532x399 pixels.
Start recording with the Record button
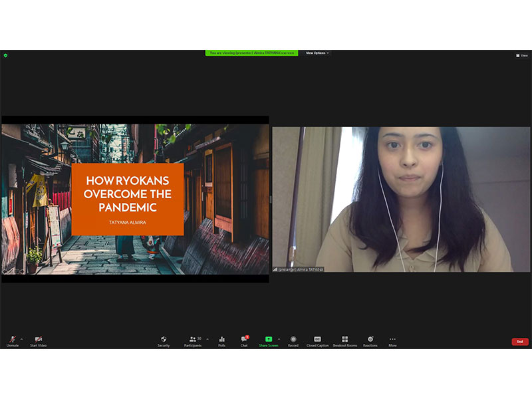293,340
